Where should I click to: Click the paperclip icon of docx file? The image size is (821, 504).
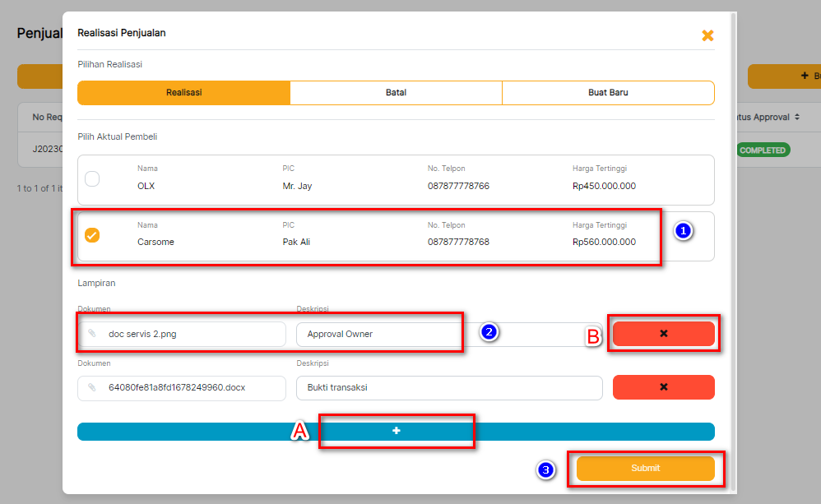[x=92, y=387]
